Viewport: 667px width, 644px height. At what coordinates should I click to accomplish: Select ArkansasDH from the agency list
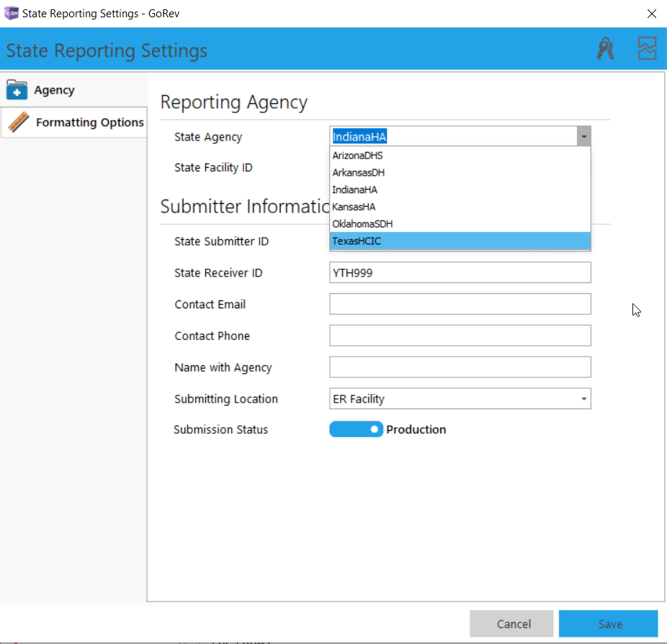[x=460, y=173]
